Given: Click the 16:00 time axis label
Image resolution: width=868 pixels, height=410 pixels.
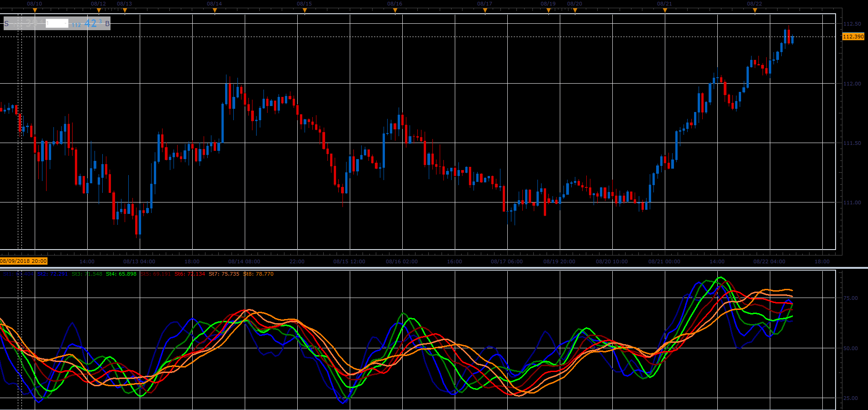Looking at the screenshot, I should click(454, 261).
